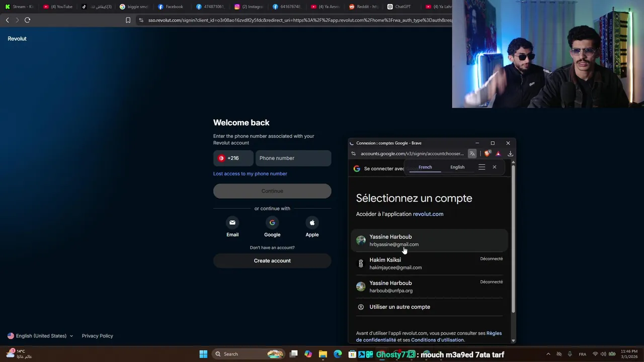Image resolution: width=644 pixels, height=362 pixels.
Task: Click the download icon in popup toolbar
Action: click(510, 154)
